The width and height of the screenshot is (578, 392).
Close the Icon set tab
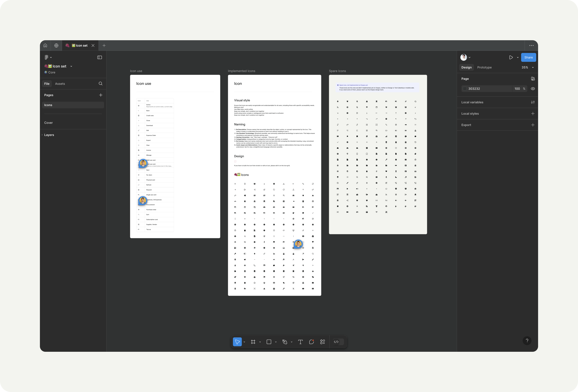click(93, 46)
